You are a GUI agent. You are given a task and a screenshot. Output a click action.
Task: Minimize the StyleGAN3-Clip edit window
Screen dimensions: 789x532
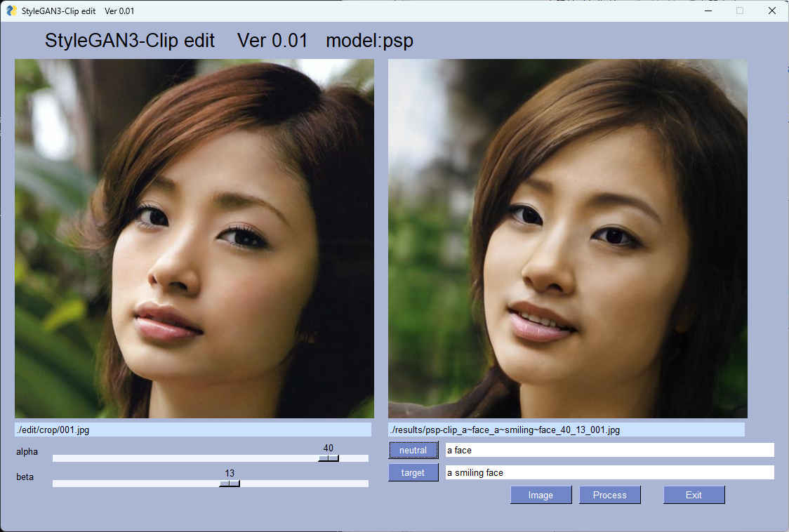coord(707,11)
